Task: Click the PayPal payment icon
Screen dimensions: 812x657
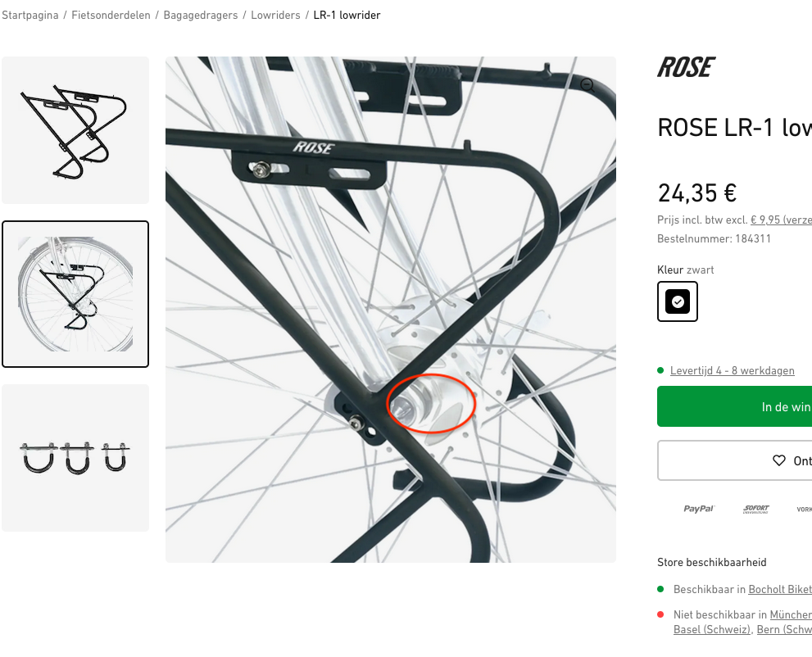Action: click(699, 509)
